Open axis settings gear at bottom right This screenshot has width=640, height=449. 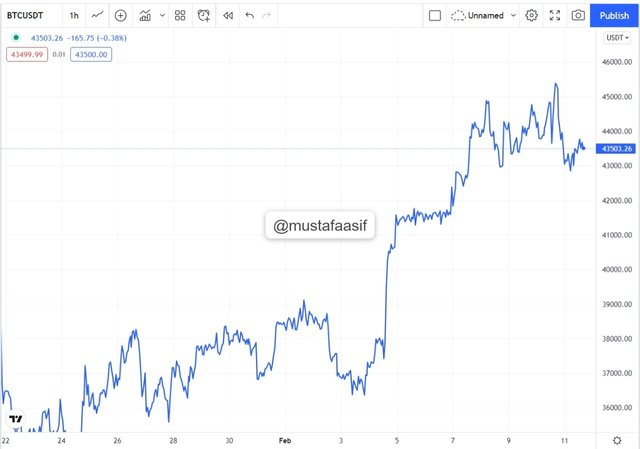click(x=617, y=440)
